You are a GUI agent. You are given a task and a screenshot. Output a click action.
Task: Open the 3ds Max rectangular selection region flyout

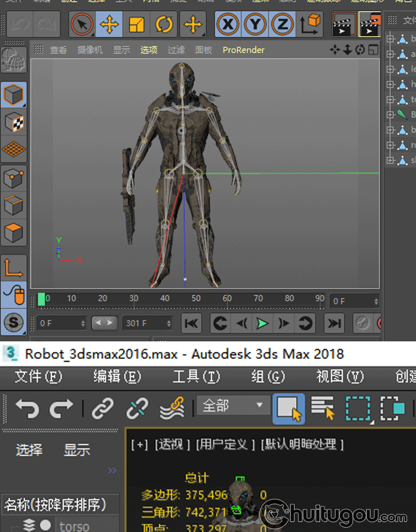[358, 409]
